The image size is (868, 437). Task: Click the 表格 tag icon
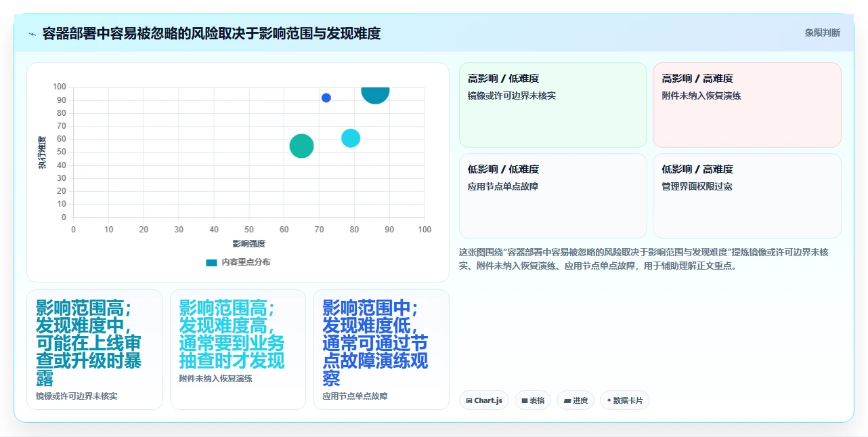pyautogui.click(x=524, y=401)
